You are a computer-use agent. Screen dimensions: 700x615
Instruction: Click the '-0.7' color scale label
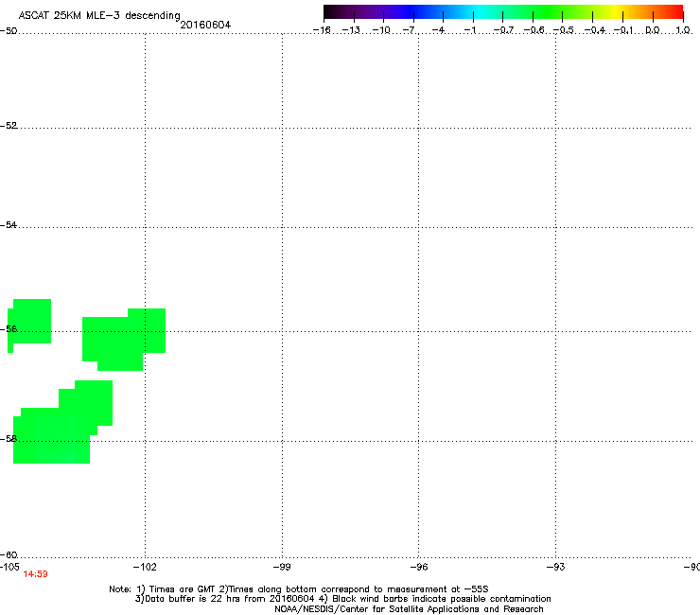tap(503, 30)
